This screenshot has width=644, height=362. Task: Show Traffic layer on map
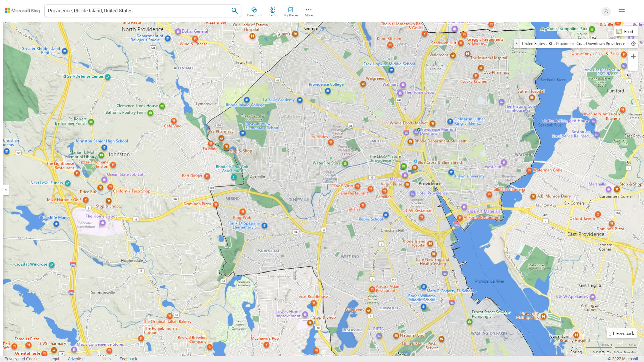coord(272,12)
